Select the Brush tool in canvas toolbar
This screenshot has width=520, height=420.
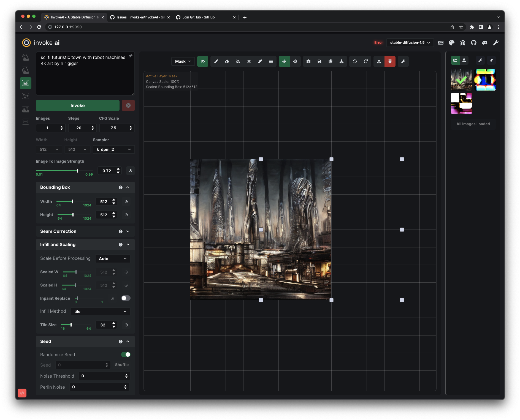pyautogui.click(x=216, y=61)
